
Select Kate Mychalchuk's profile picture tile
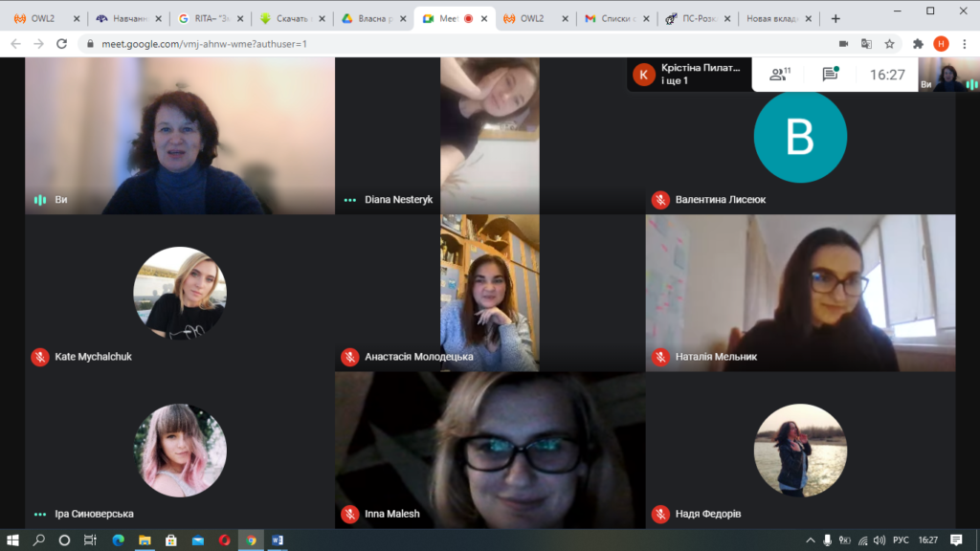click(180, 293)
